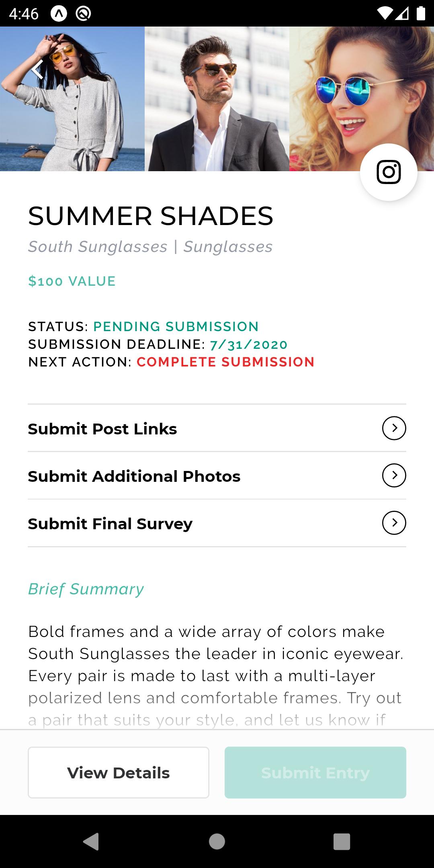The image size is (434, 868).
Task: Tap the red Complete Submission action text
Action: 225,362
